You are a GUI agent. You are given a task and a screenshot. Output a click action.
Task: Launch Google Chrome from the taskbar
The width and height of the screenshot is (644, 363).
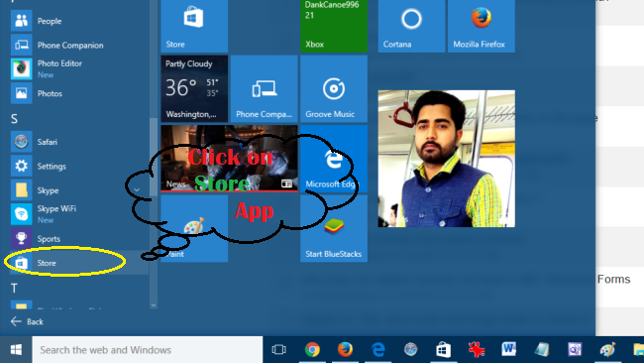click(x=312, y=350)
